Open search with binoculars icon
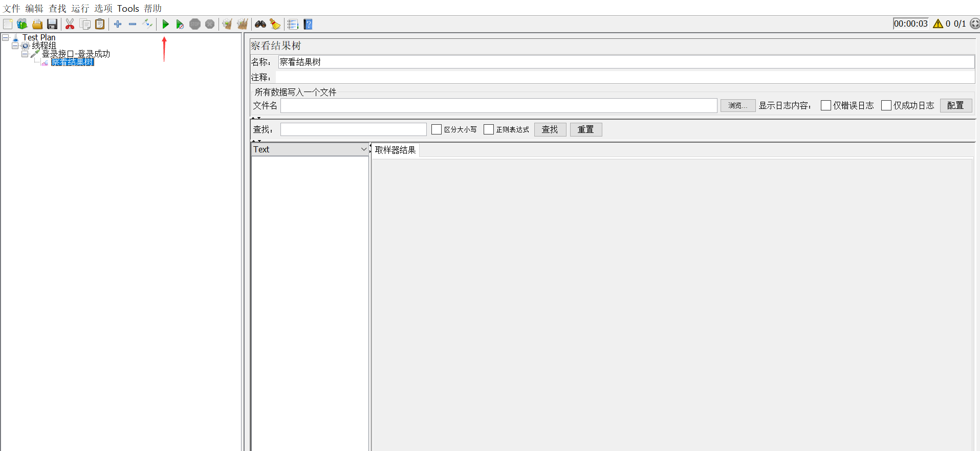 [260, 24]
